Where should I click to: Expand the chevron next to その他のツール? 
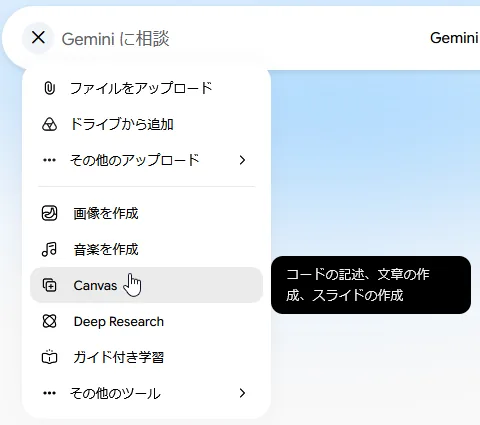(x=242, y=393)
